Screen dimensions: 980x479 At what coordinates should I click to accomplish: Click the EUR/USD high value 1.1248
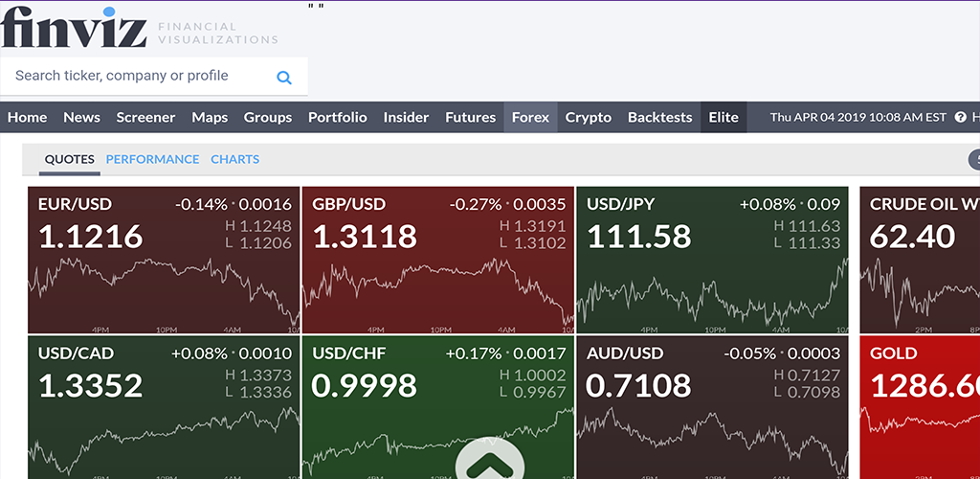pos(266,226)
